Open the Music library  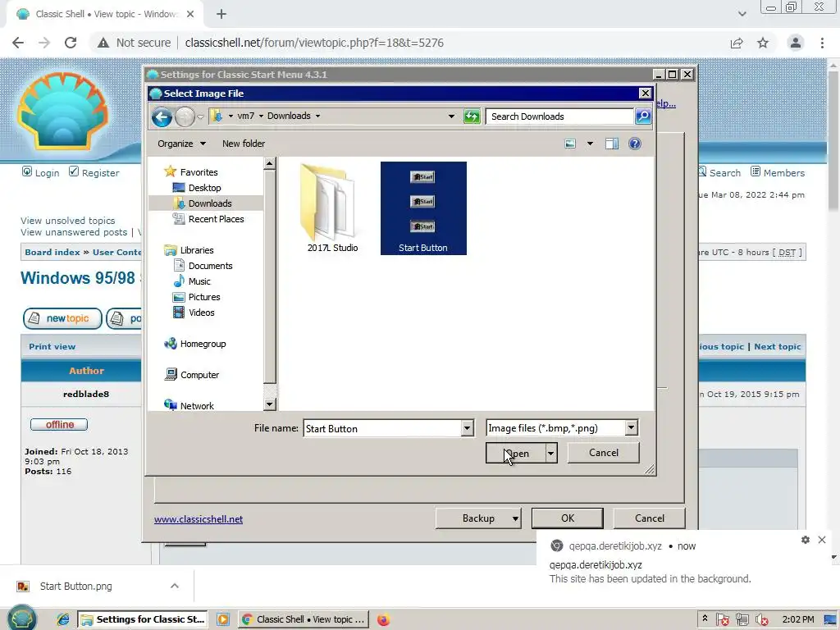(x=199, y=281)
